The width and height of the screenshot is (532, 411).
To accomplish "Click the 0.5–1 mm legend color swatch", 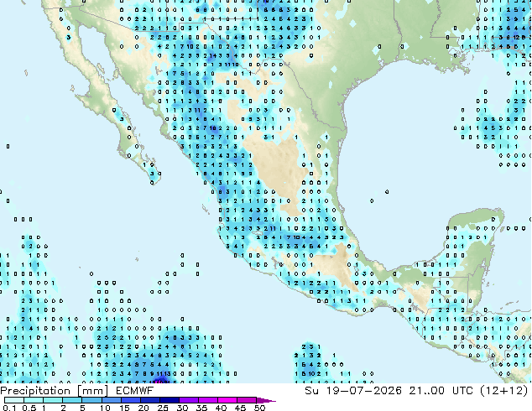I will click(34, 400).
